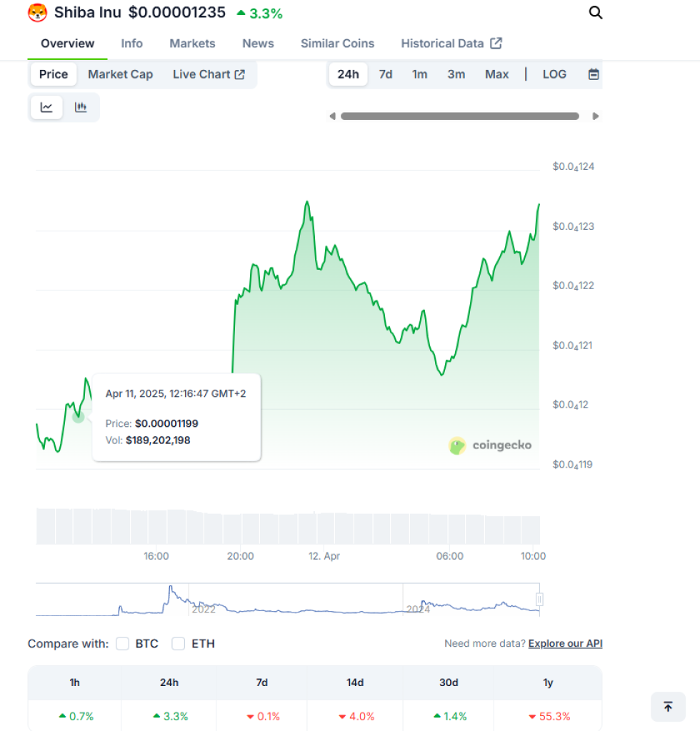The image size is (700, 731).
Task: Select the Max time range
Action: 496,74
